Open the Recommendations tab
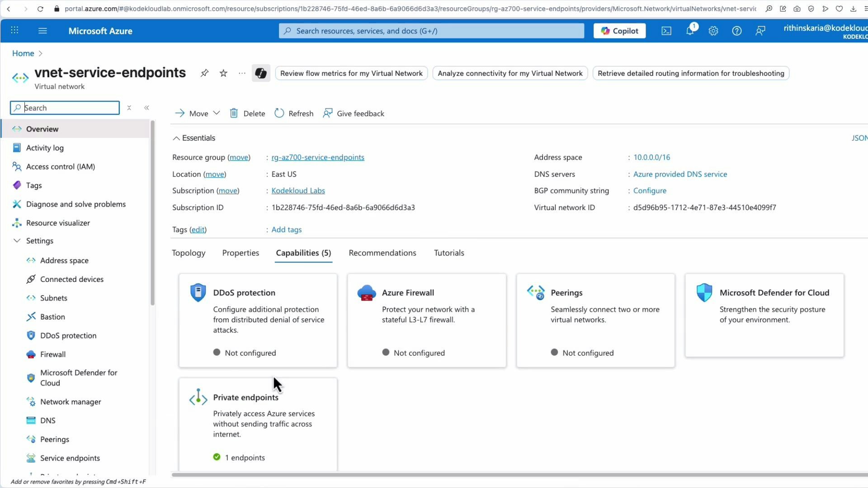Screen dimensions: 868x488 point(382,253)
